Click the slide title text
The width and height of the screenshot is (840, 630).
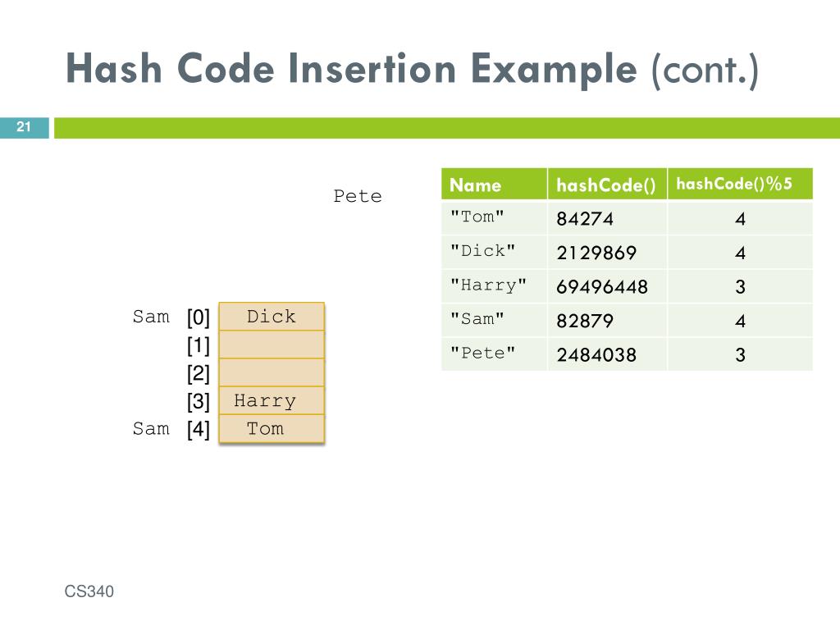pyautogui.click(x=412, y=70)
